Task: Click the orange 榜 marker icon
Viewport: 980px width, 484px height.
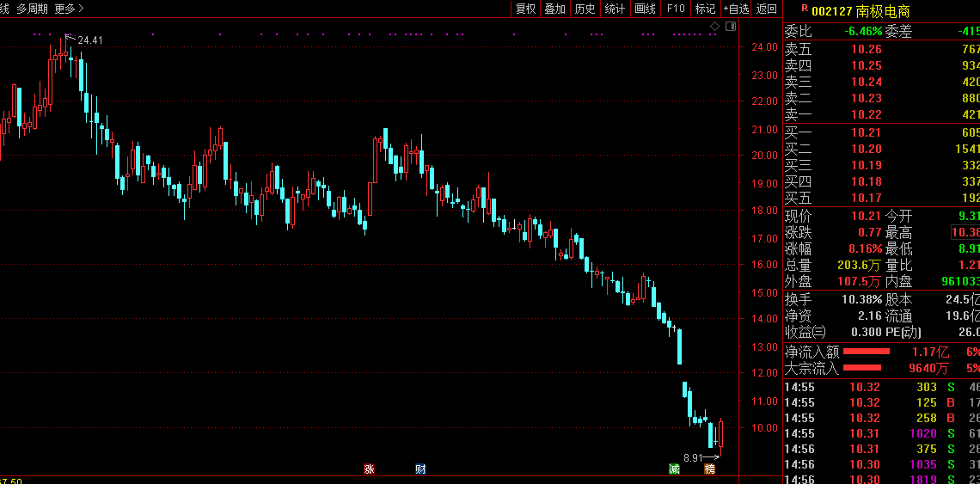Action: 709,469
